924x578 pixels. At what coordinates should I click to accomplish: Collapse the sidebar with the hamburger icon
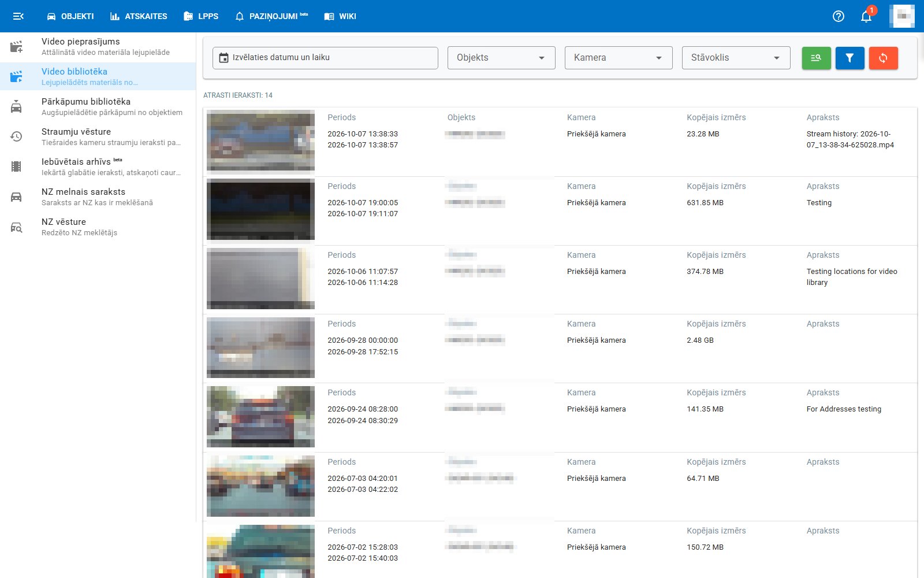tap(18, 16)
